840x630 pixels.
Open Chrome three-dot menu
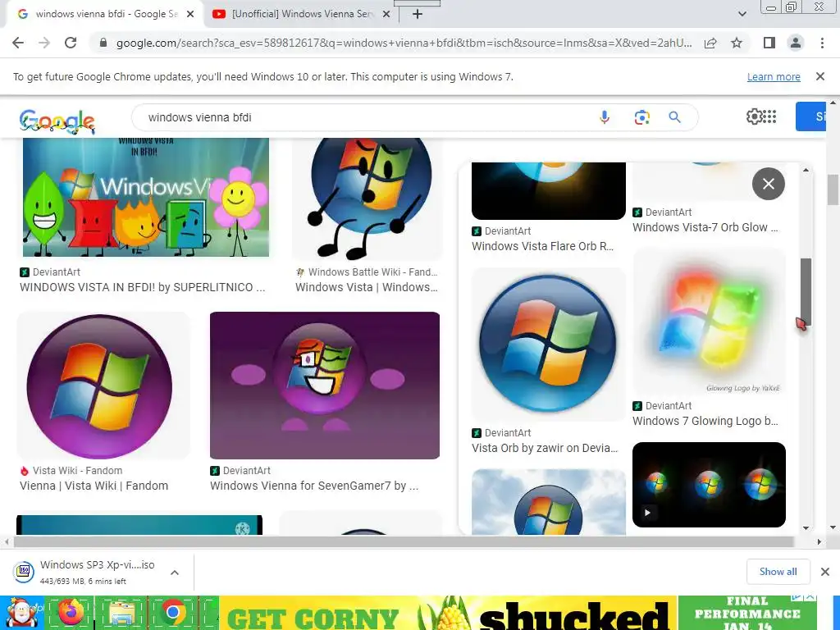pyautogui.click(x=822, y=43)
